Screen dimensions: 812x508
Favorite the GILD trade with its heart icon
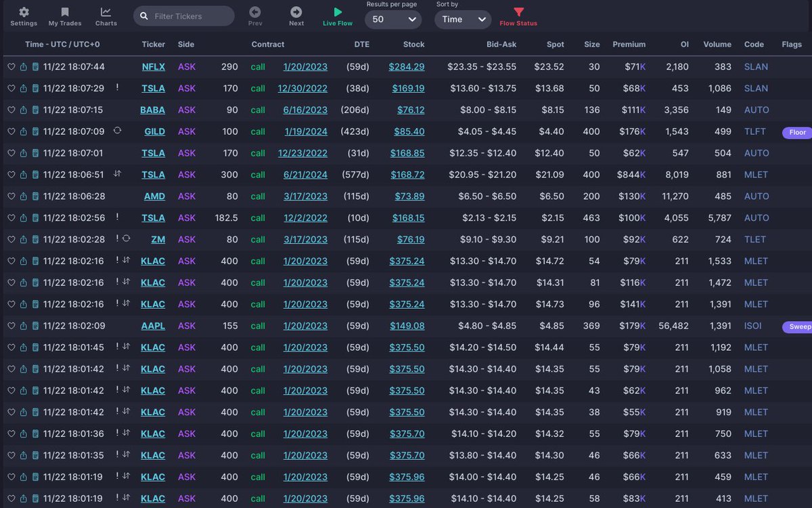[x=12, y=131]
